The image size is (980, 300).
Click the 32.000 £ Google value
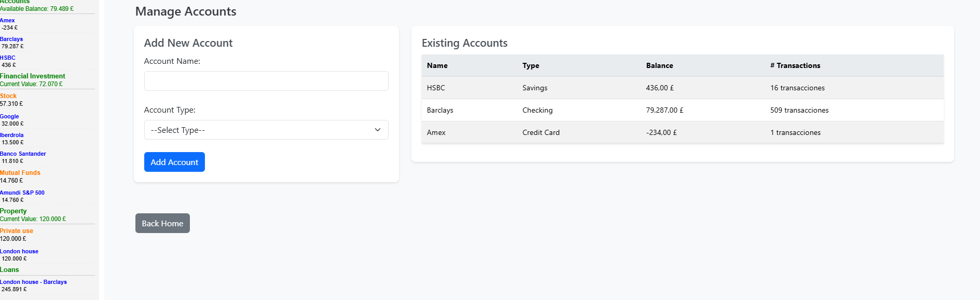12,124
